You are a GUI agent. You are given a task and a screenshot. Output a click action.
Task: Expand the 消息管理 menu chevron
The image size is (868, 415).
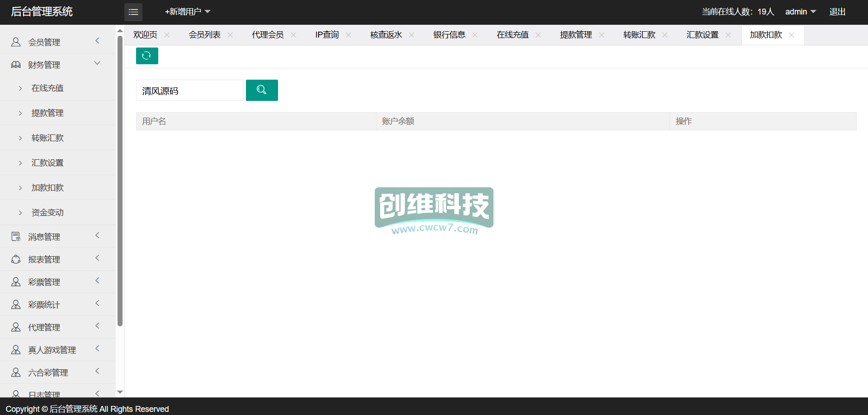[x=97, y=235]
